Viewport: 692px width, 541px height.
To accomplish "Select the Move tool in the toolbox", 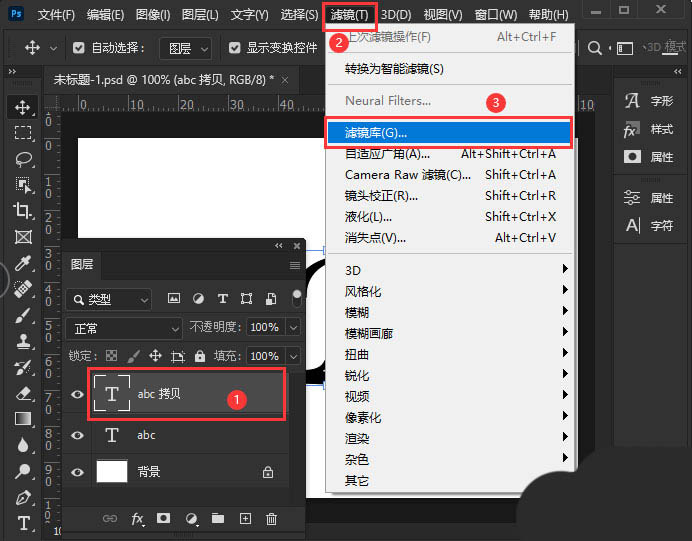I will click(x=23, y=107).
